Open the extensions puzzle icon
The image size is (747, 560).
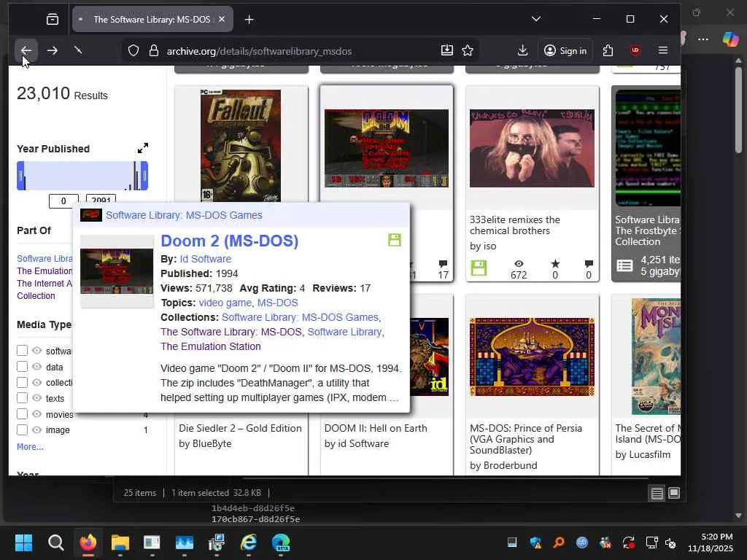pyautogui.click(x=608, y=50)
